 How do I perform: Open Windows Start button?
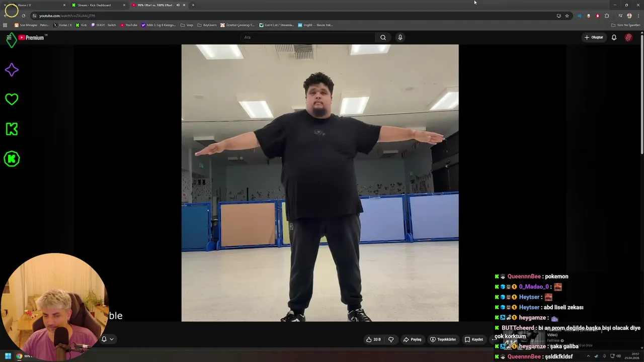(x=8, y=356)
